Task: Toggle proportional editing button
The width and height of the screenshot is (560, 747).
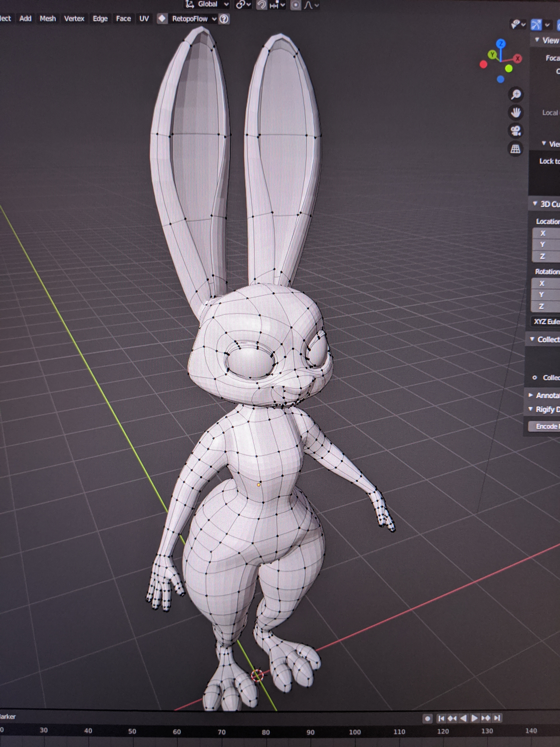Action: pyautogui.click(x=296, y=5)
